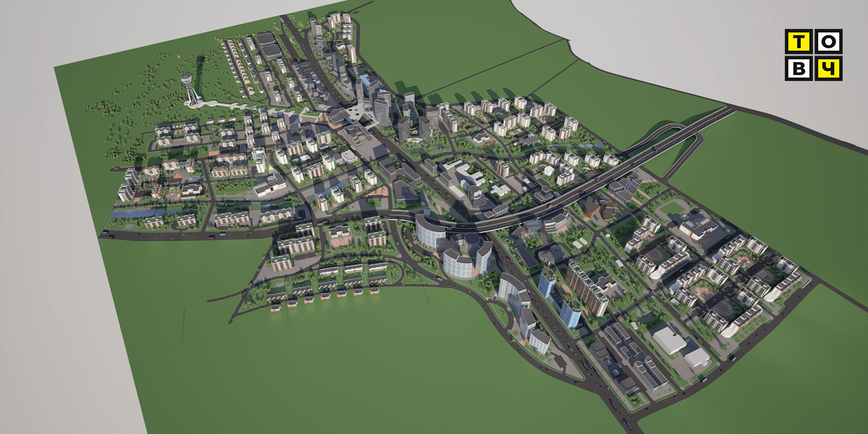Click the blue pond in western residential block
Image resolution: width=868 pixels, height=434 pixels.
134,214
